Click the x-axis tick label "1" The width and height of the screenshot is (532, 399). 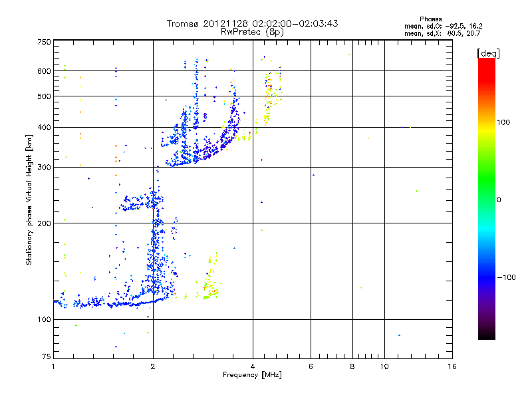[53, 366]
